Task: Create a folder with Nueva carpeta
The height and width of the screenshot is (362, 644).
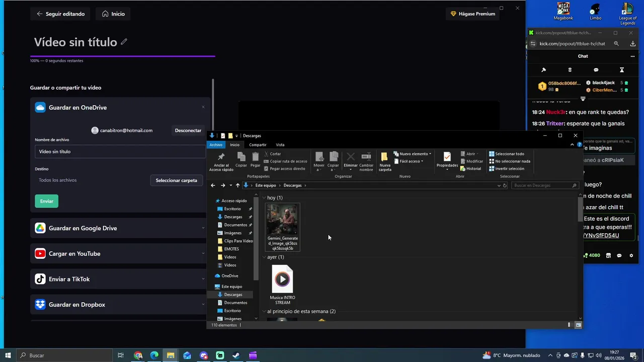Action: point(385,162)
